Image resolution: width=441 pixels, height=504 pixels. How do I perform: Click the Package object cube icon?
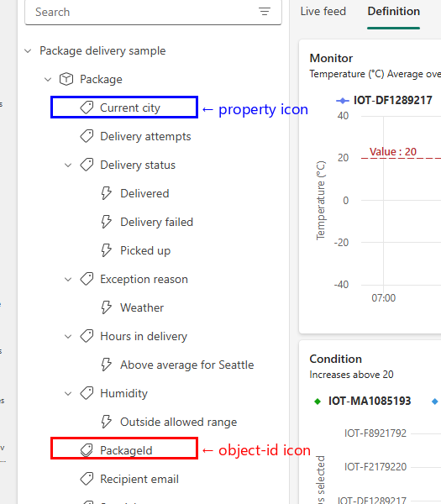(66, 79)
